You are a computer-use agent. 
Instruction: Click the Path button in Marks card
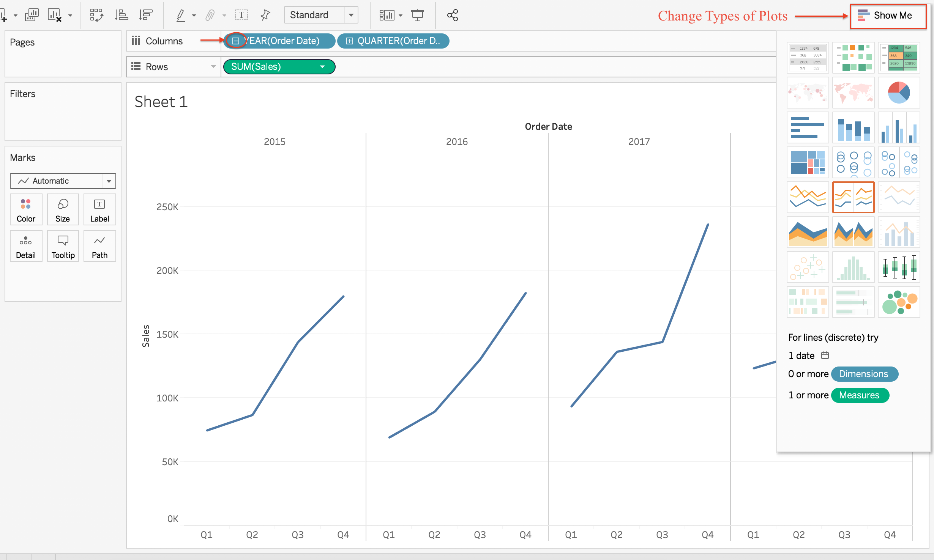coord(99,246)
